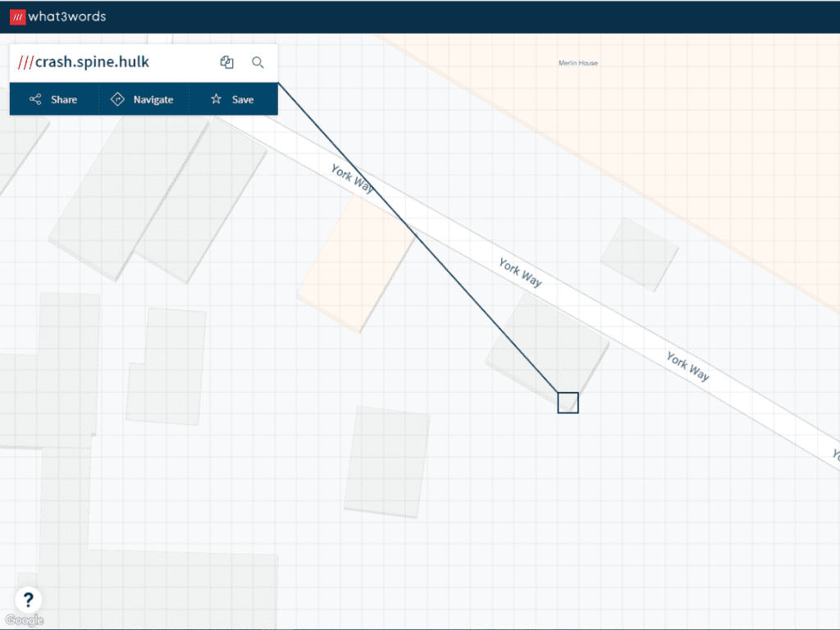Image resolution: width=840 pixels, height=630 pixels.
Task: Click the red what3words logo icon
Action: click(x=17, y=16)
